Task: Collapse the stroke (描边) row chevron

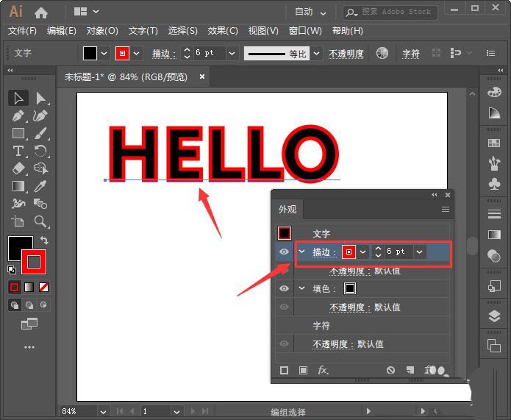Action: coord(301,252)
